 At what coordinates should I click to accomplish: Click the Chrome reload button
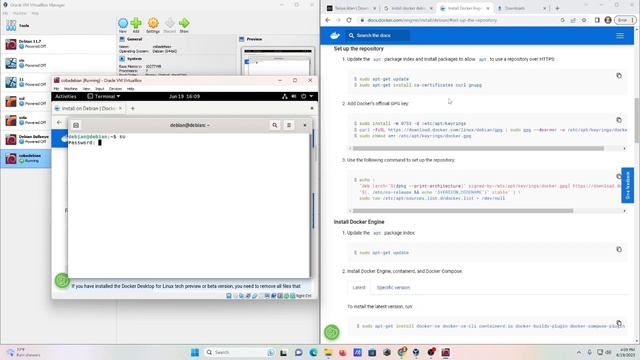[x=349, y=20]
